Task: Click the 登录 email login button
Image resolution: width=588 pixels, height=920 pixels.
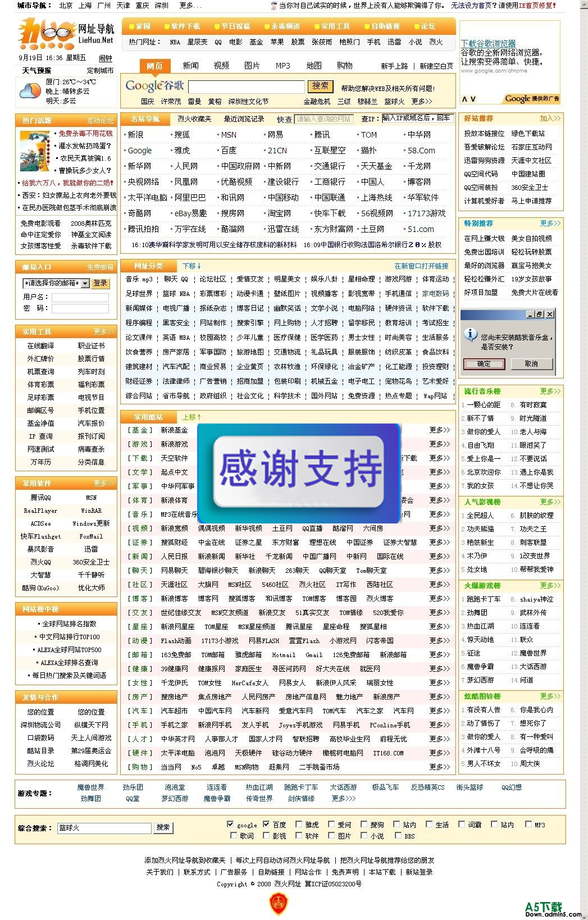Action: coord(100,283)
